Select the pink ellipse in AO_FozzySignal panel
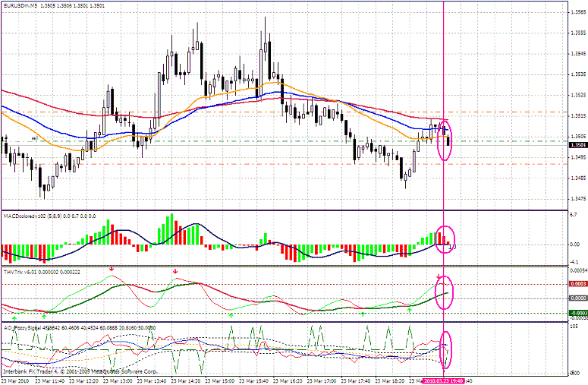588x385 pixels. pyautogui.click(x=445, y=349)
